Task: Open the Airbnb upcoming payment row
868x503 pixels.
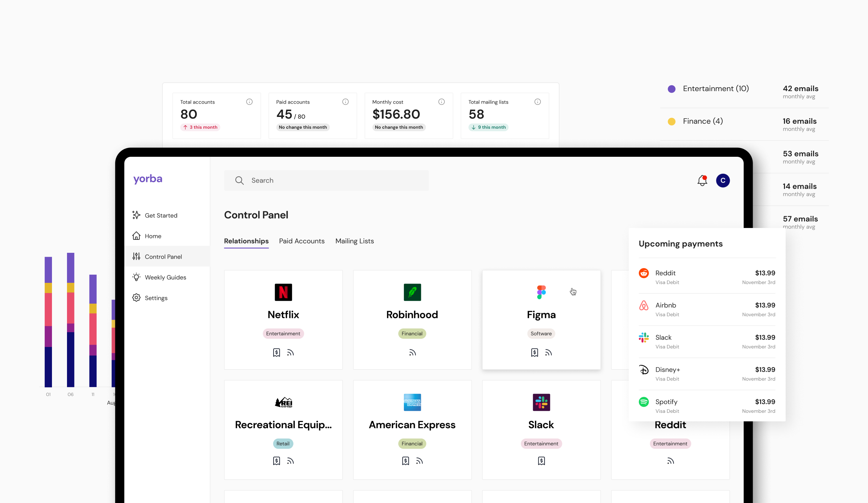Action: click(707, 309)
